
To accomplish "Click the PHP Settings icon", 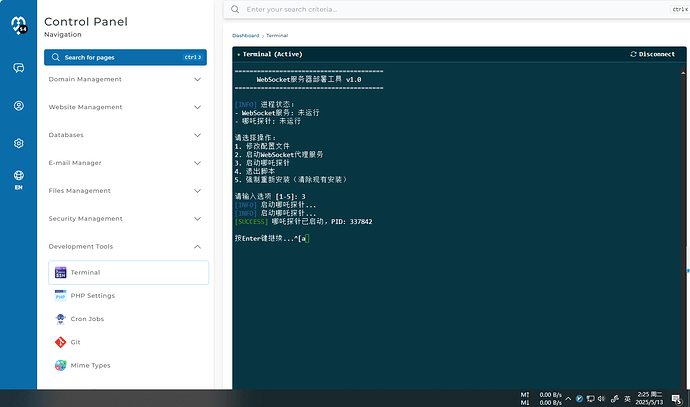I will point(60,295).
